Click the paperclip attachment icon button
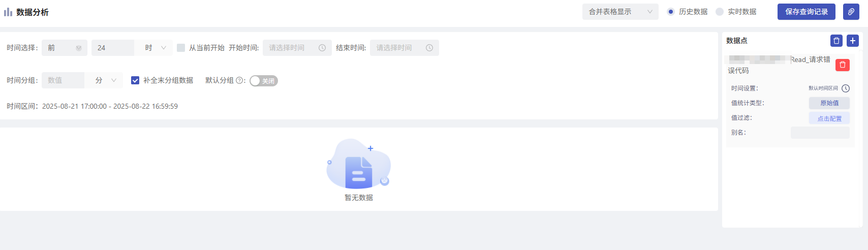The image size is (868, 250). (x=851, y=12)
